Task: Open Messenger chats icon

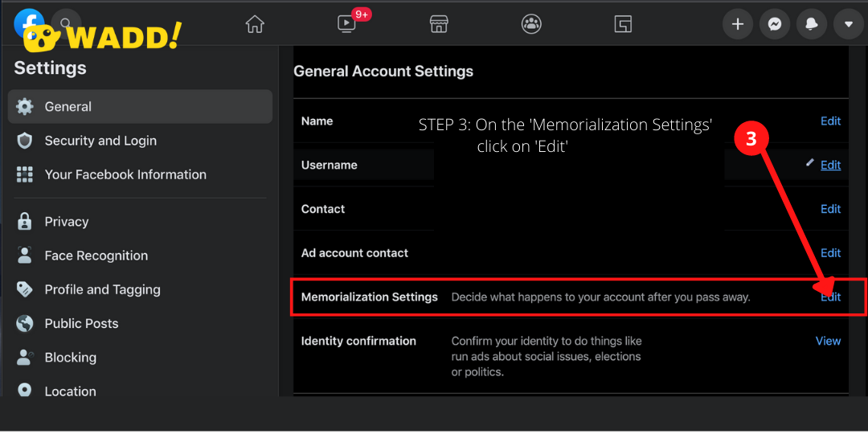Action: (x=775, y=24)
